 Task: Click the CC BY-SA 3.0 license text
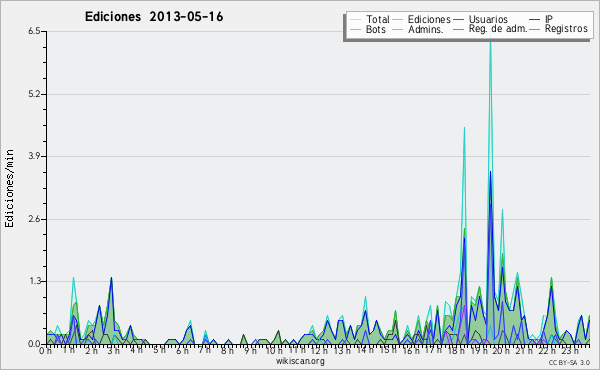[x=569, y=362]
